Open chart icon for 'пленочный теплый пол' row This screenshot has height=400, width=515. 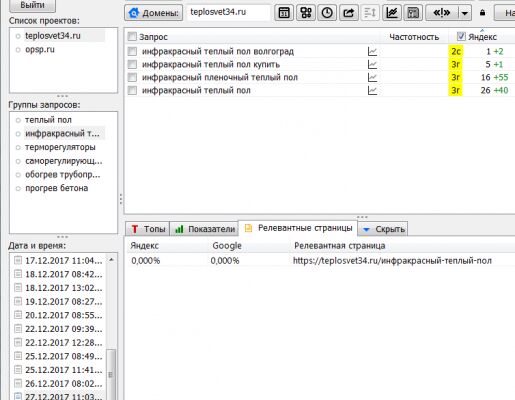coord(372,77)
